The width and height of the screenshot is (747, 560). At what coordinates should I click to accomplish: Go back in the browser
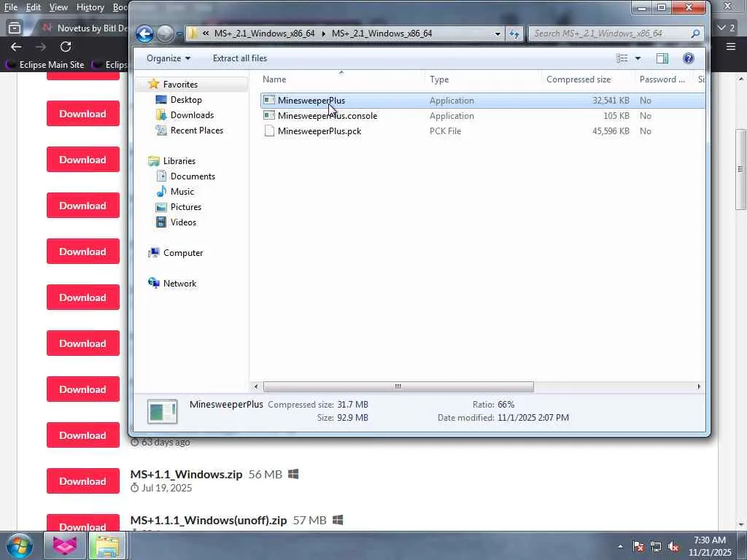pyautogui.click(x=16, y=47)
